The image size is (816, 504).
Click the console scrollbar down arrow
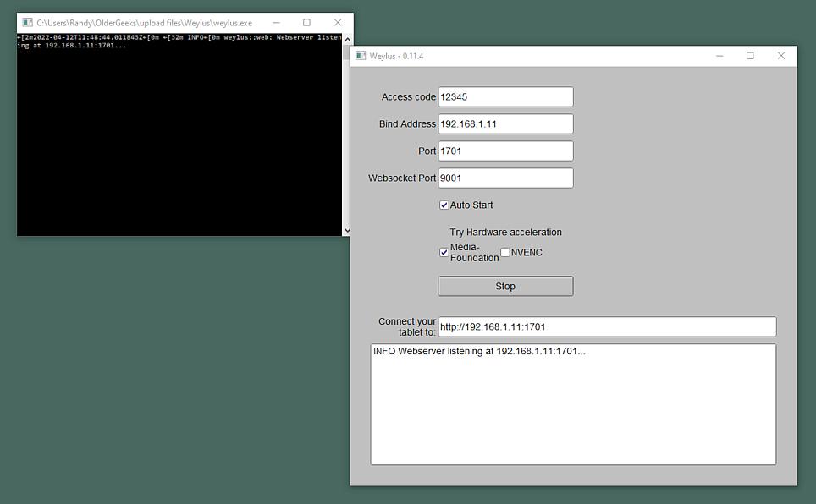[347, 230]
